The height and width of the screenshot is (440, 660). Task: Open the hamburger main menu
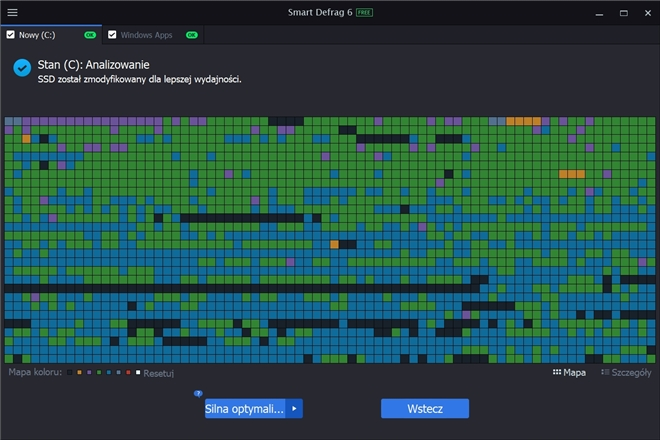[12, 12]
